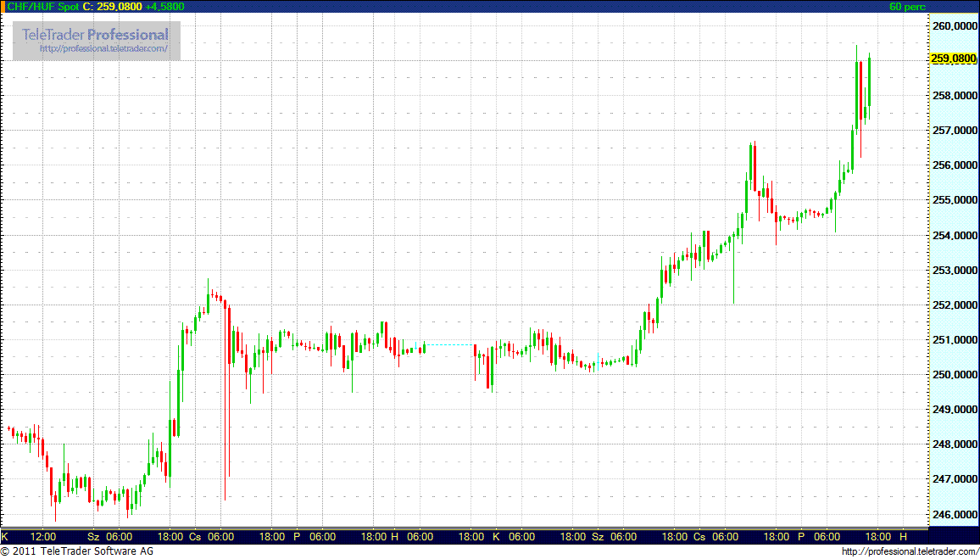Click the dashed cyan gap line in chart
Viewport: 980px width, 559px height.
pyautogui.click(x=448, y=344)
